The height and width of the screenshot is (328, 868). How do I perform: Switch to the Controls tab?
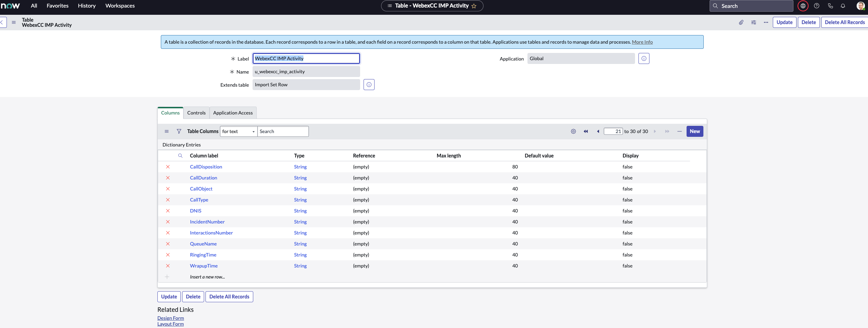196,113
